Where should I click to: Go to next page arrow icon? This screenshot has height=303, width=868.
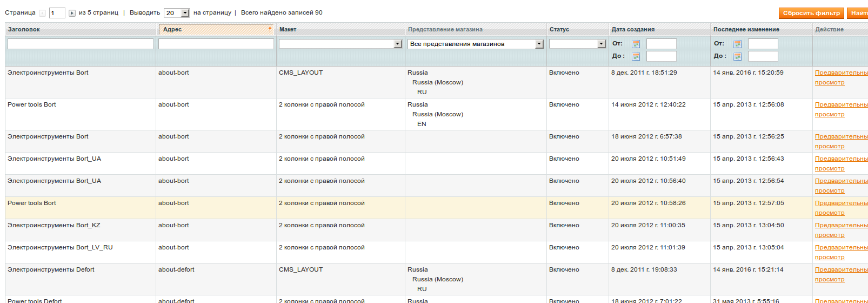[72, 13]
